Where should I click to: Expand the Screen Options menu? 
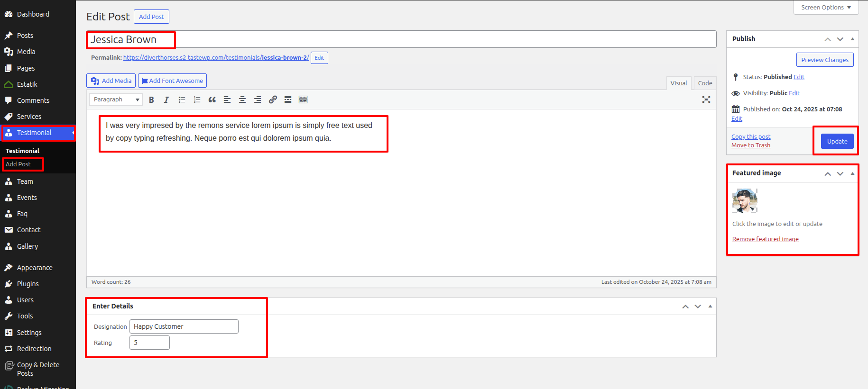tap(826, 8)
